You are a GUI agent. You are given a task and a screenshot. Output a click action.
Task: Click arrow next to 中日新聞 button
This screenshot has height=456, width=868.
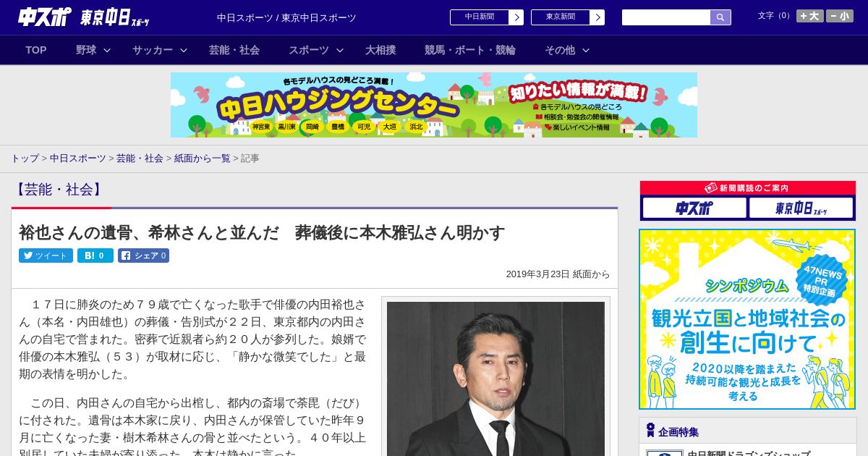tap(516, 17)
